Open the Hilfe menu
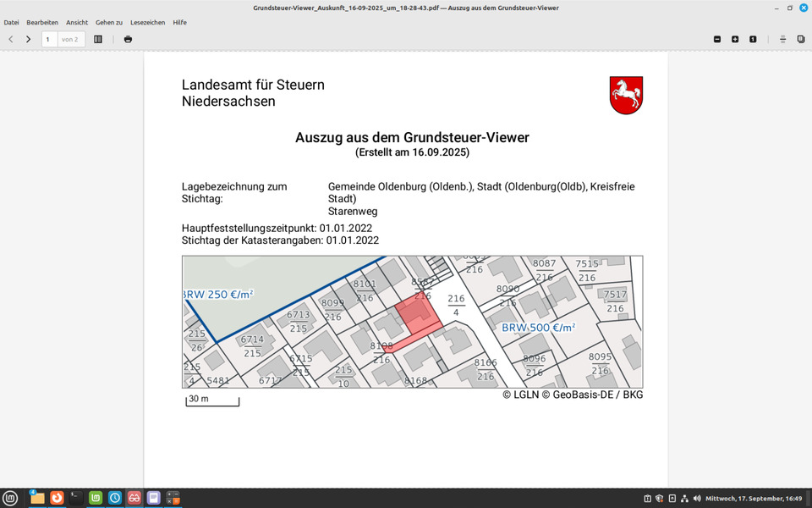Screen dimensions: 812x508 click(x=180, y=22)
